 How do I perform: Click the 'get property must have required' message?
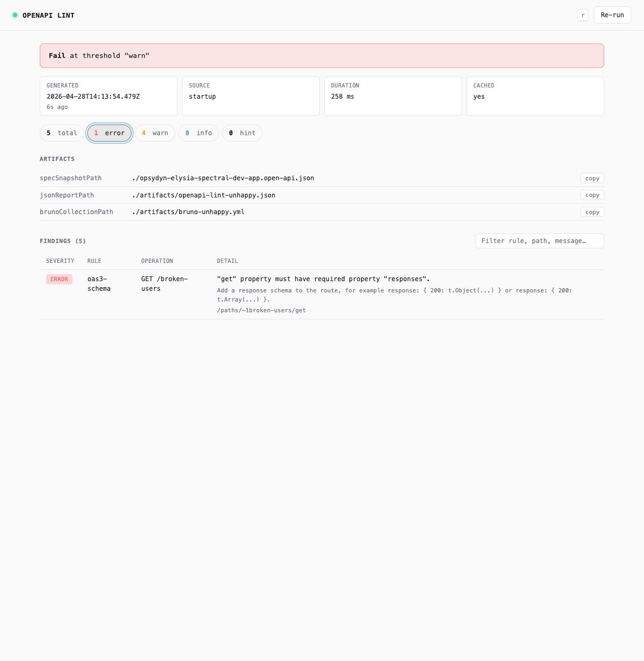point(324,279)
